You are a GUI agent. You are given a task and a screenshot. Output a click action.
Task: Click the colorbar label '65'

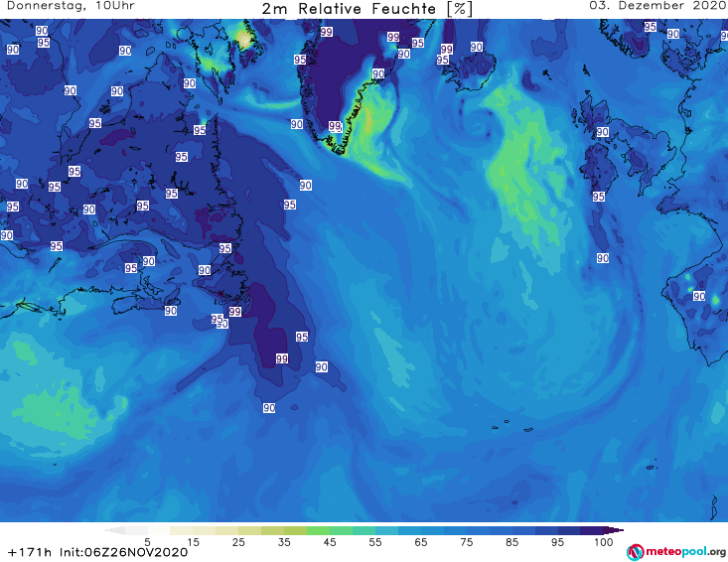(421, 541)
